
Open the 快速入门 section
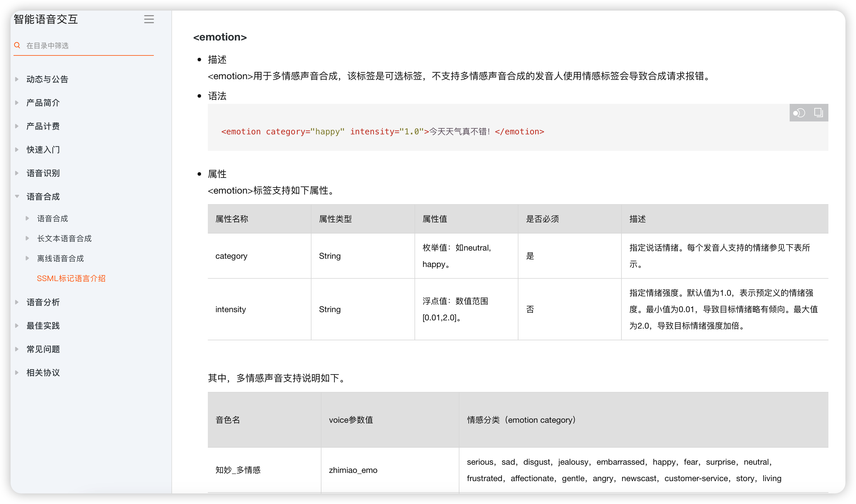coord(43,150)
